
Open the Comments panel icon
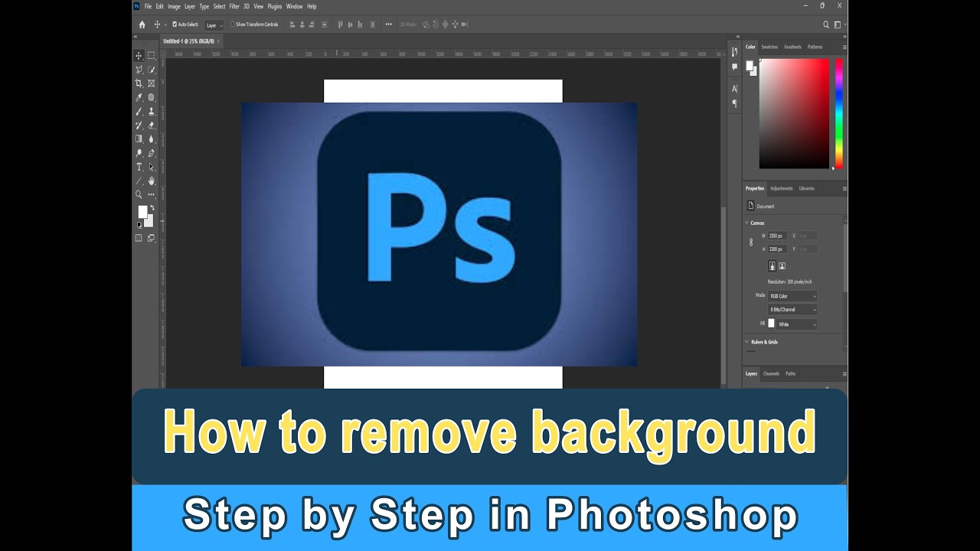pyautogui.click(x=734, y=67)
